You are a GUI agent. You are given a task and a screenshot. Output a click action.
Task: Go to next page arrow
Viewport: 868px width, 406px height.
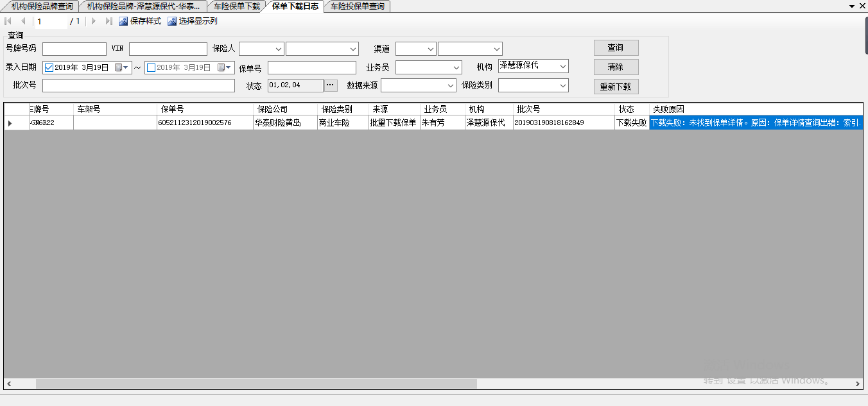pos(94,21)
